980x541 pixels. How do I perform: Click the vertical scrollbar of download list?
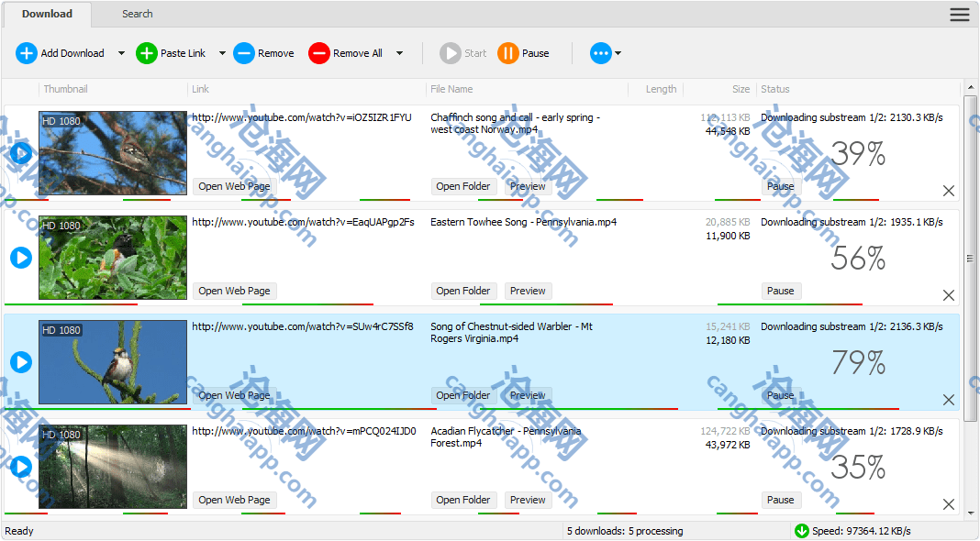pos(970,259)
